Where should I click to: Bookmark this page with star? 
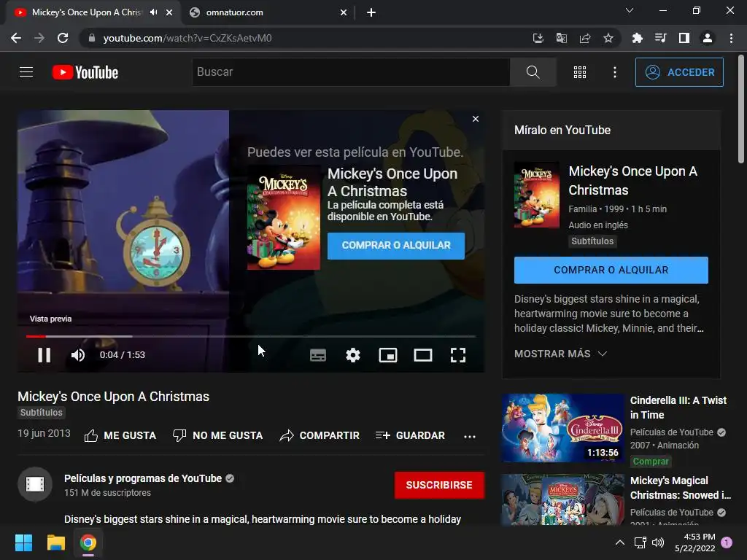tap(608, 38)
